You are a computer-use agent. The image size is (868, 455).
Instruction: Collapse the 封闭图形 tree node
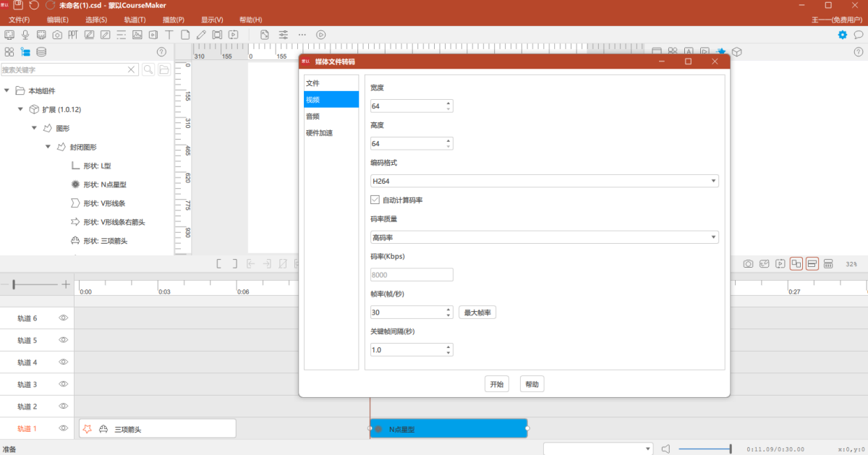(48, 147)
